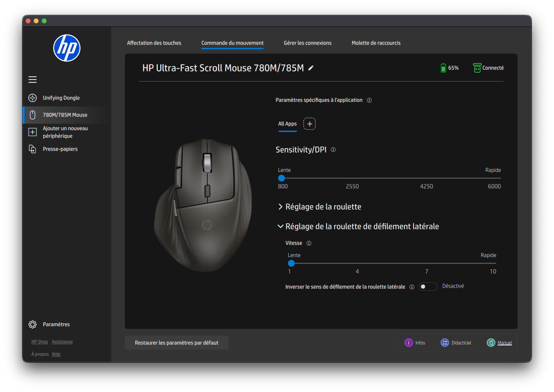554x392 pixels.
Task: Select the Unifying Dongle in the sidebar
Action: 61,98
